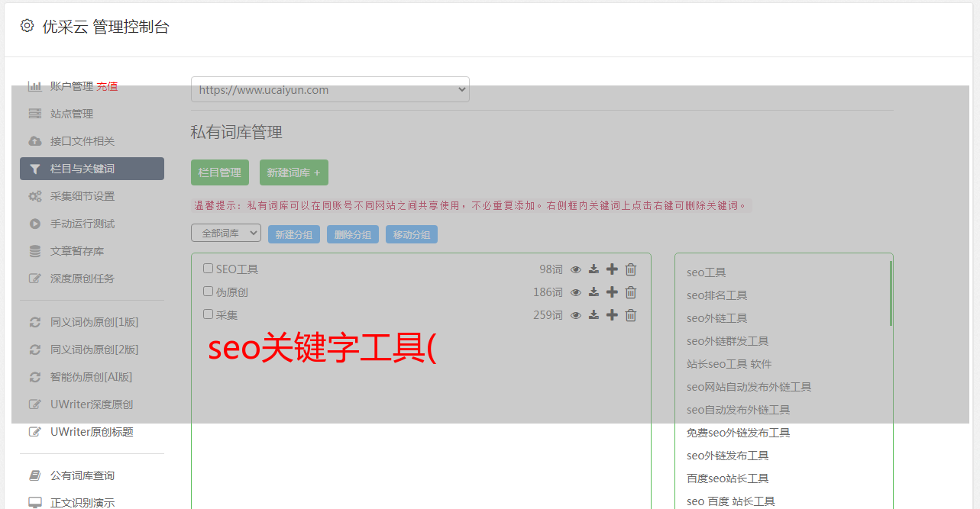Download the 伪原创 word library
This screenshot has width=980, height=509.
[593, 292]
